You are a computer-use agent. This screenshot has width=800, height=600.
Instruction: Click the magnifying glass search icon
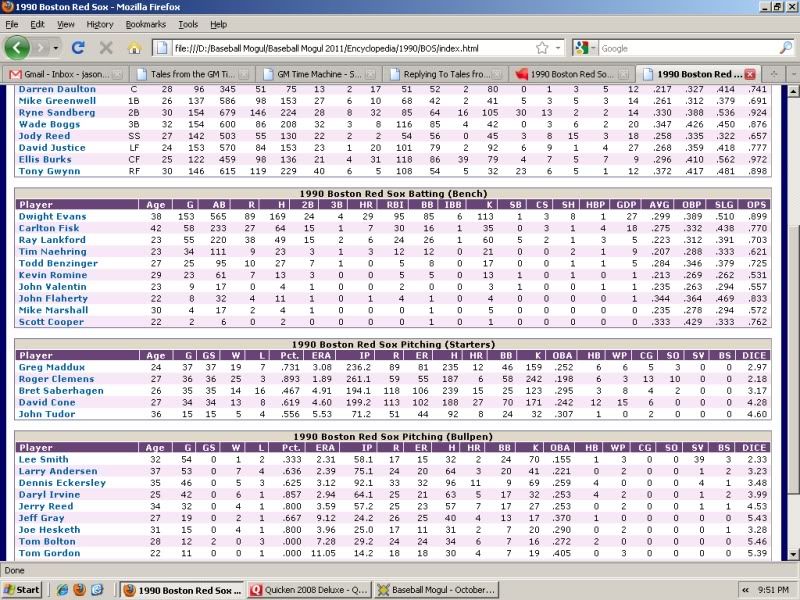[x=786, y=48]
